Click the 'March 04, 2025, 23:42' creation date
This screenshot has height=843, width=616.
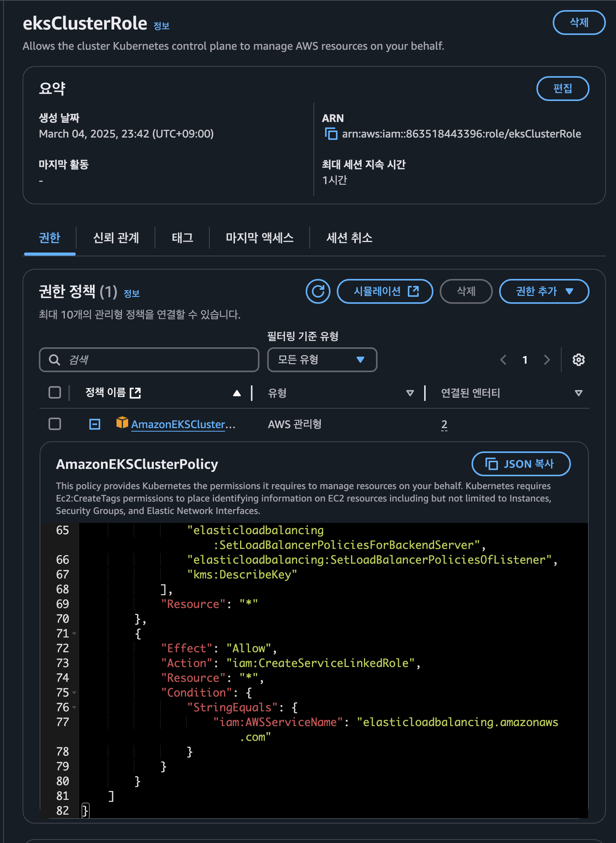coord(126,134)
